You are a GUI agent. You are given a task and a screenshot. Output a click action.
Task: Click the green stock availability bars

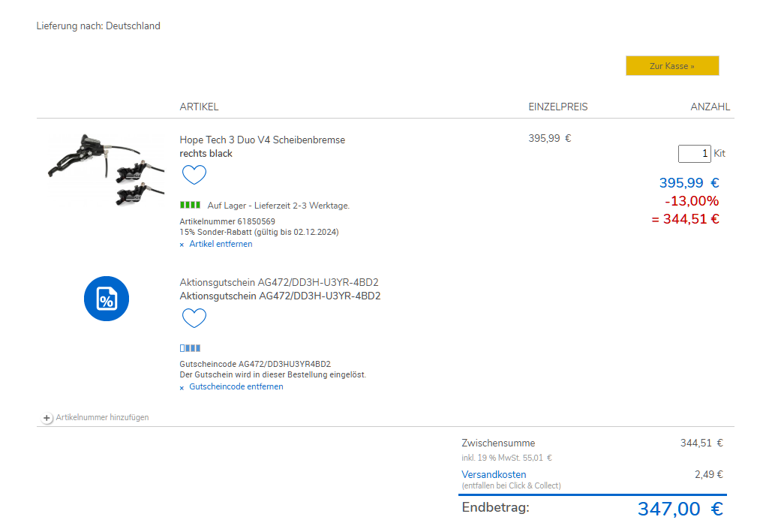(x=190, y=205)
